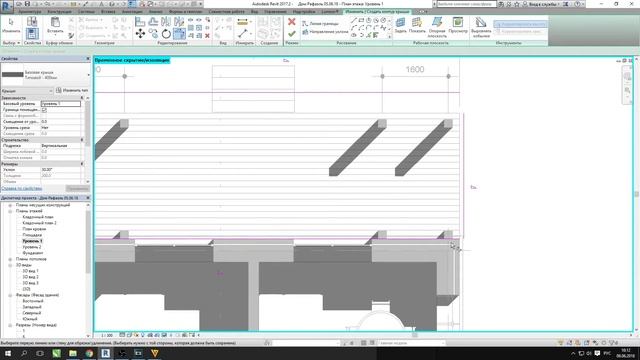Select the Measure Between Two References tool

click(x=242, y=34)
